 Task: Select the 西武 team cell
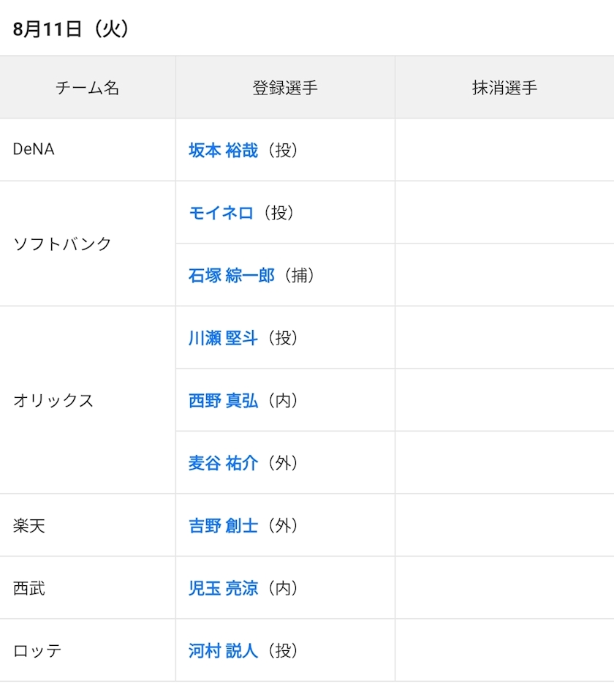88,587
